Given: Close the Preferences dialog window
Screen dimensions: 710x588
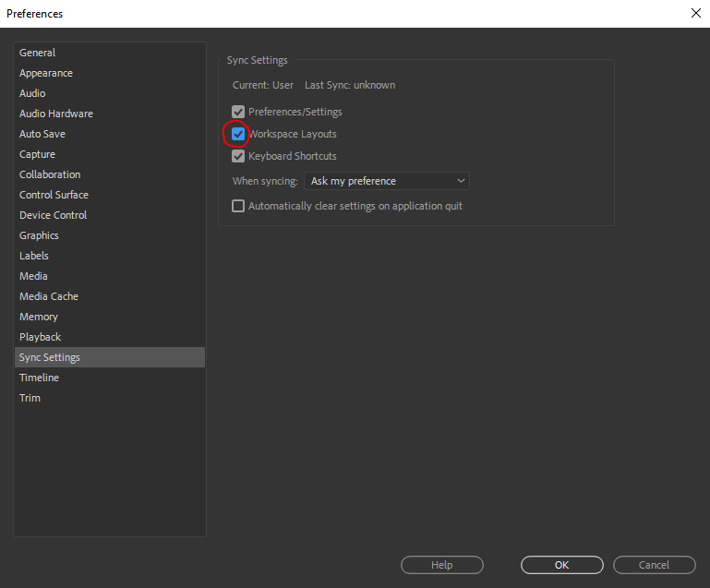Looking at the screenshot, I should [695, 13].
